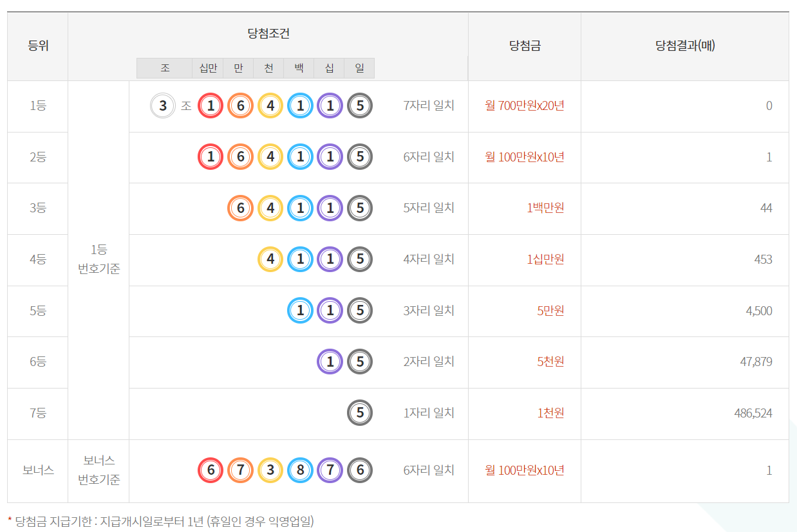
Task: Click the yellow ball 3 in the bonus row
Action: pos(270,470)
